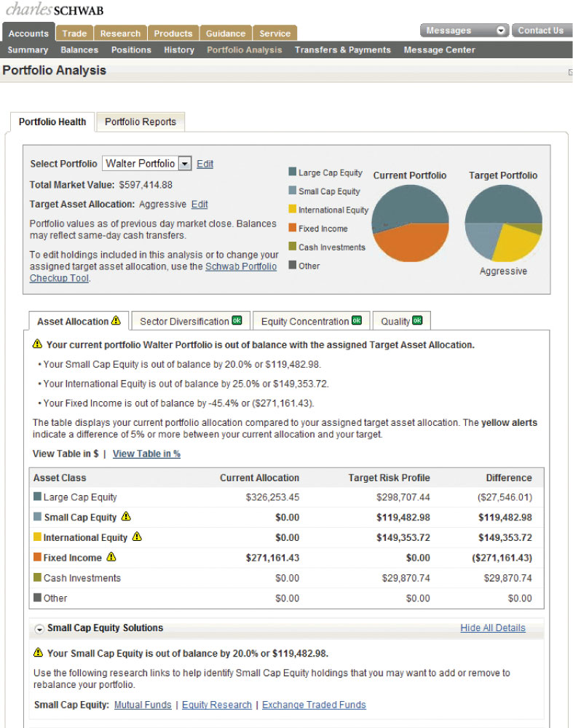This screenshot has height=728, width=573.
Task: Click the OK badge on Sector Diversification tab
Action: pyautogui.click(x=237, y=320)
